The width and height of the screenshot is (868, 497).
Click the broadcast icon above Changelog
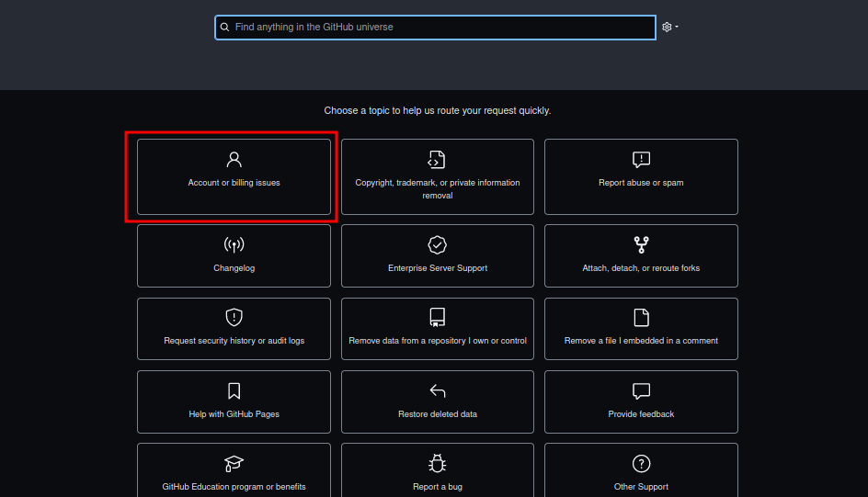click(x=234, y=245)
